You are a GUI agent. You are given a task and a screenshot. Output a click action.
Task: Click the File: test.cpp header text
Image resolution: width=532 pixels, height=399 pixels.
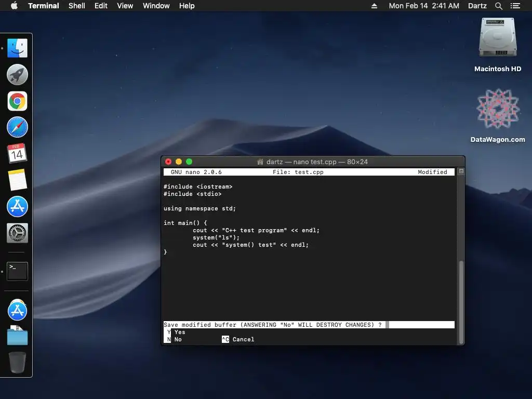tap(298, 172)
